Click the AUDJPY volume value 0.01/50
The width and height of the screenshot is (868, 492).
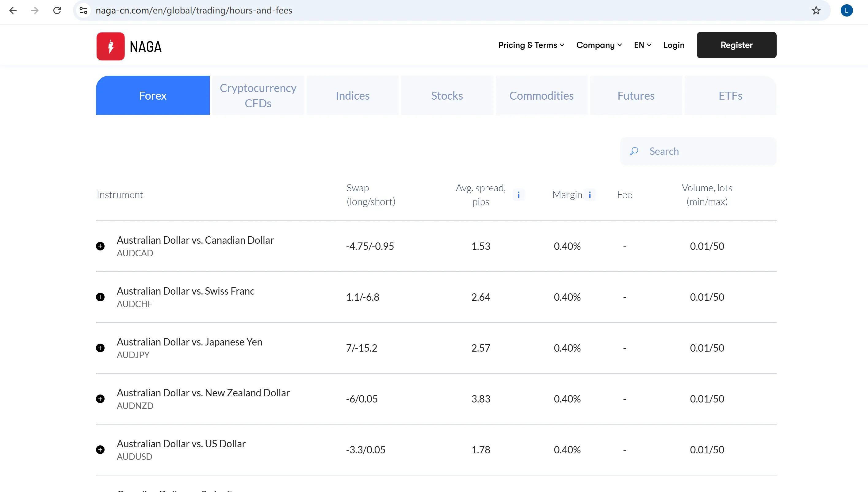tap(707, 348)
